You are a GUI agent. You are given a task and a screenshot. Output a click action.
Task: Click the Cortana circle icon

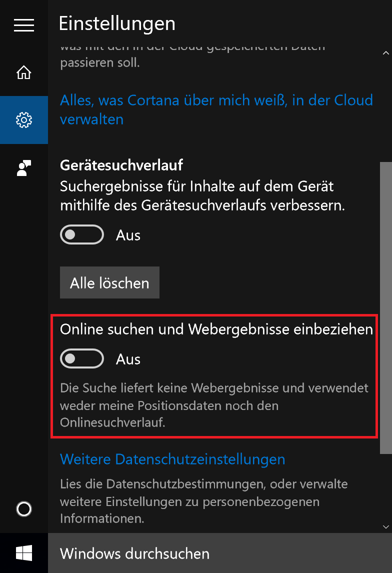(23, 509)
